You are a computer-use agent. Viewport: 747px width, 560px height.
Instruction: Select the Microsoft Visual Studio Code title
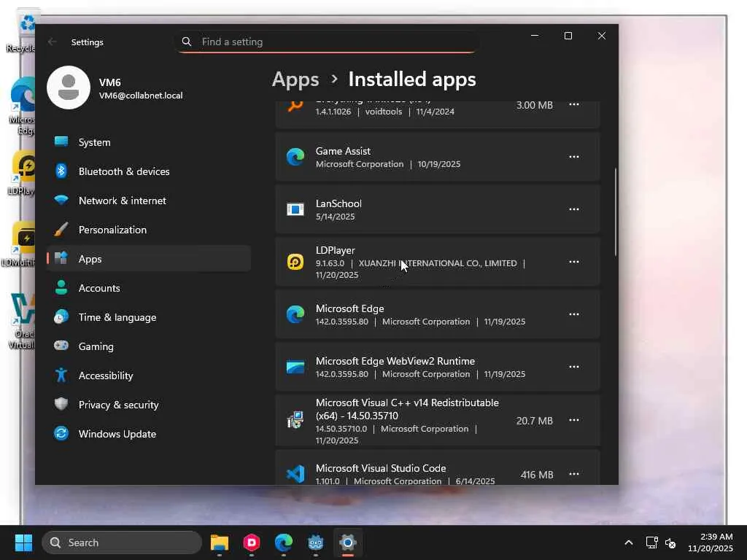point(381,468)
